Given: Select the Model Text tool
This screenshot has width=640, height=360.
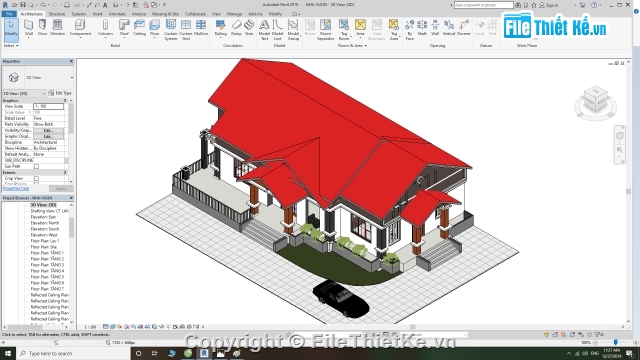Looking at the screenshot, I should (x=264, y=29).
